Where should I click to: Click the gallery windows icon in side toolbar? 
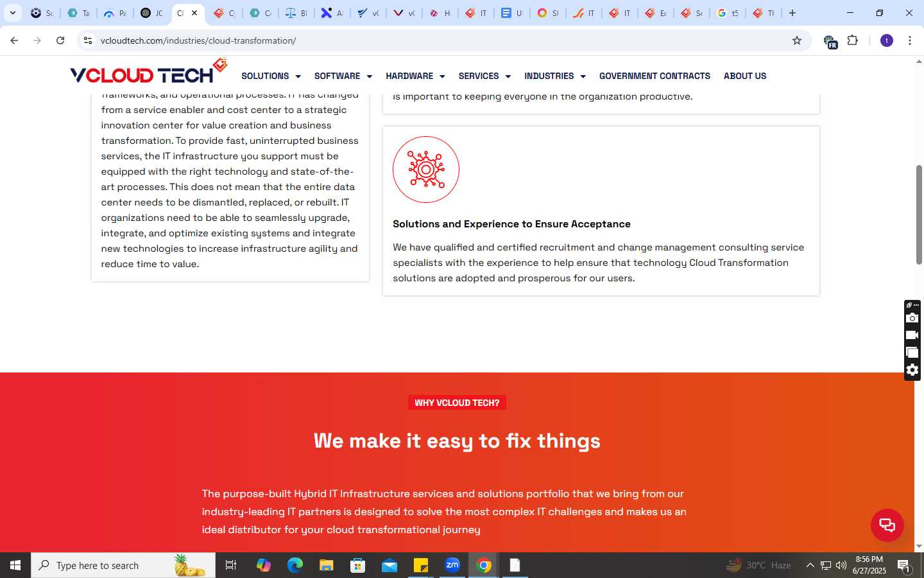point(912,353)
